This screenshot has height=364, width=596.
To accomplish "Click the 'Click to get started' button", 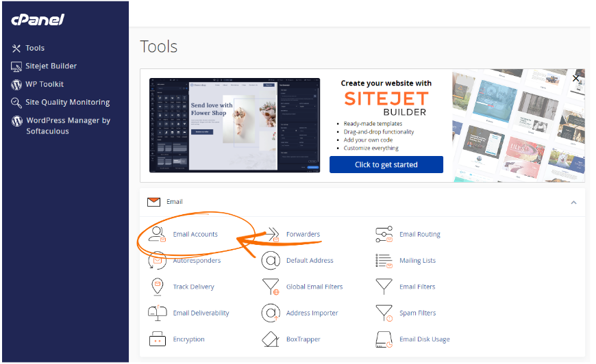I will [386, 165].
